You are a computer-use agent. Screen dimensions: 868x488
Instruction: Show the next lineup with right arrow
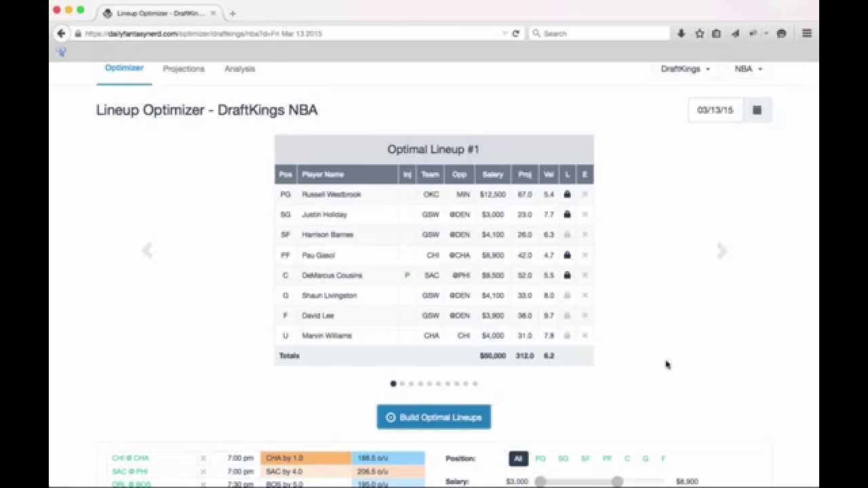click(x=722, y=251)
